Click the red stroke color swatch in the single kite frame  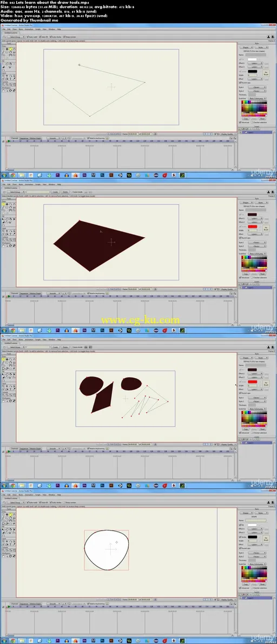pos(252,227)
